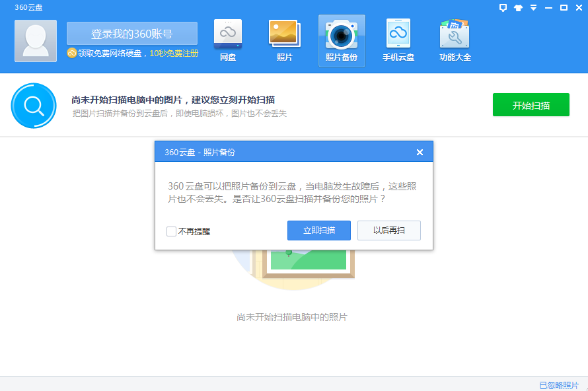Click the green 开始扫描 button
The width and height of the screenshot is (588, 391).
tap(531, 104)
